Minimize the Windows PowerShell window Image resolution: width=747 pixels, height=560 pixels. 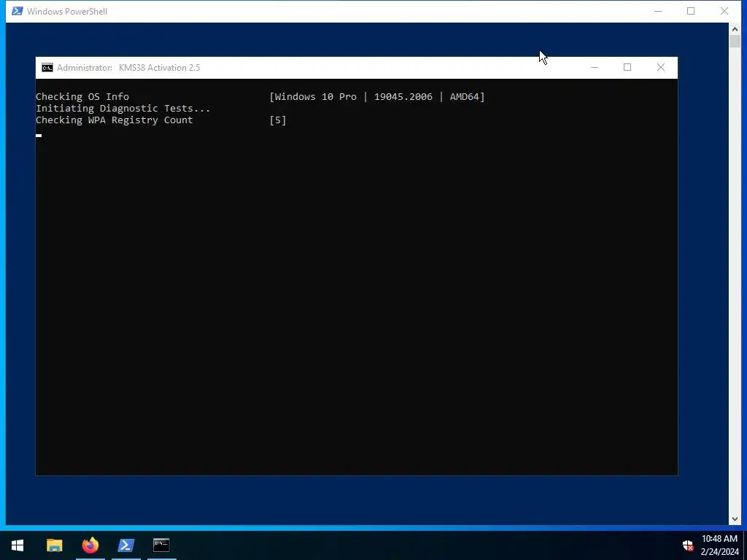coord(658,11)
